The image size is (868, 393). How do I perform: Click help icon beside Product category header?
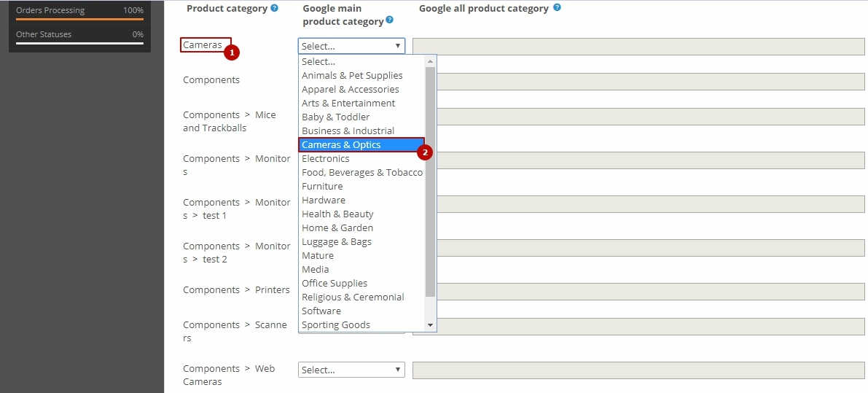(274, 9)
